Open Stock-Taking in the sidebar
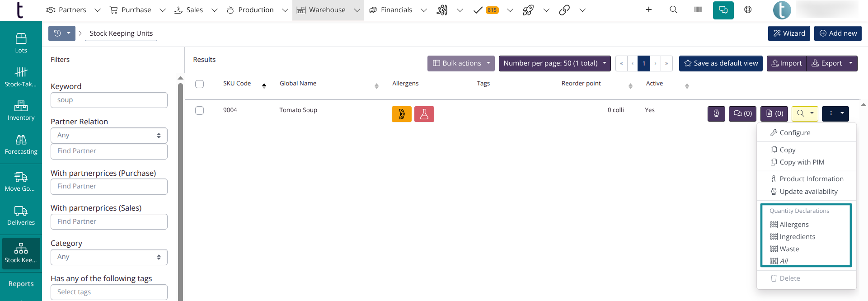The height and width of the screenshot is (301, 868). point(21,77)
